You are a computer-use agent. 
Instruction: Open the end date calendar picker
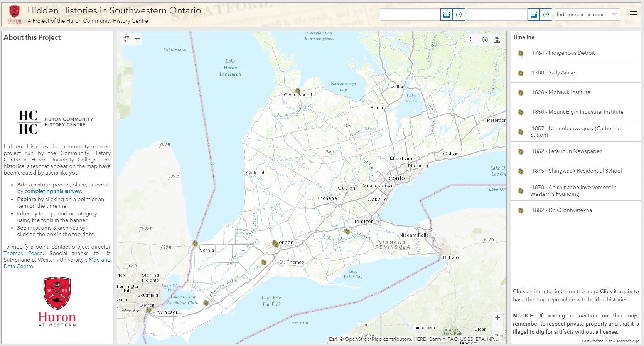click(x=533, y=15)
